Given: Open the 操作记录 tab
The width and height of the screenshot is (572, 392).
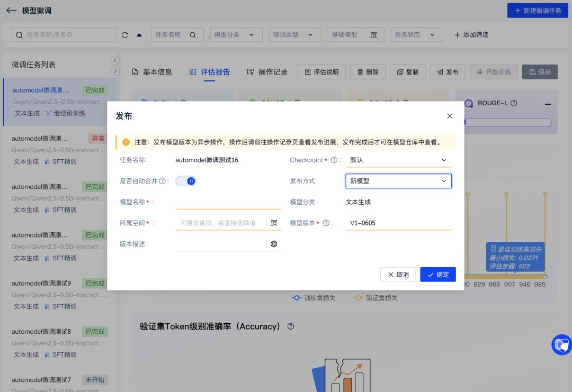Looking at the screenshot, I should coord(267,72).
